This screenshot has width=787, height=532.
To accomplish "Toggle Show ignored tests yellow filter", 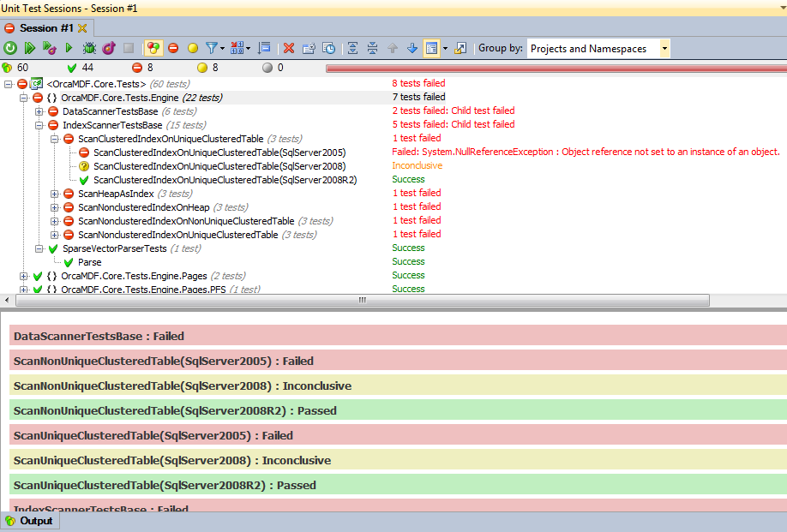I will tap(193, 48).
